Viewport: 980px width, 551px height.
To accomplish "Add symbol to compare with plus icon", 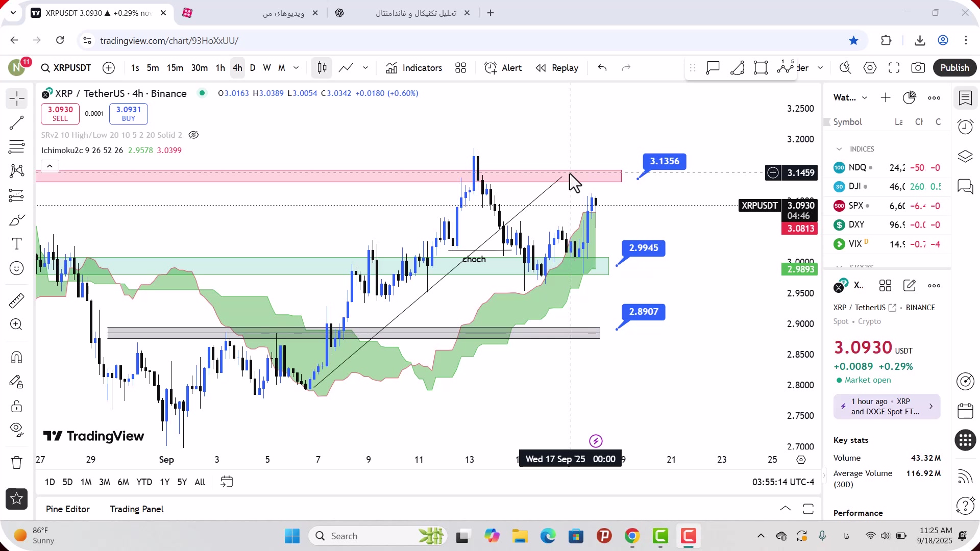I will coord(109,68).
